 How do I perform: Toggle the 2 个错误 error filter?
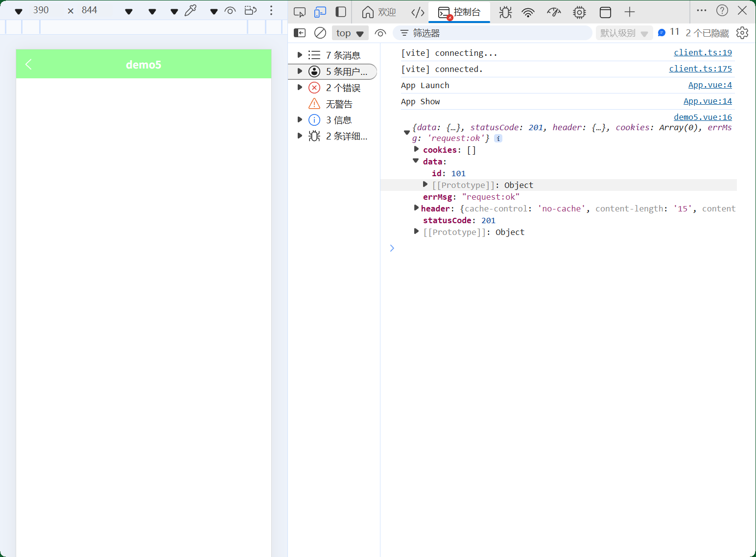344,88
